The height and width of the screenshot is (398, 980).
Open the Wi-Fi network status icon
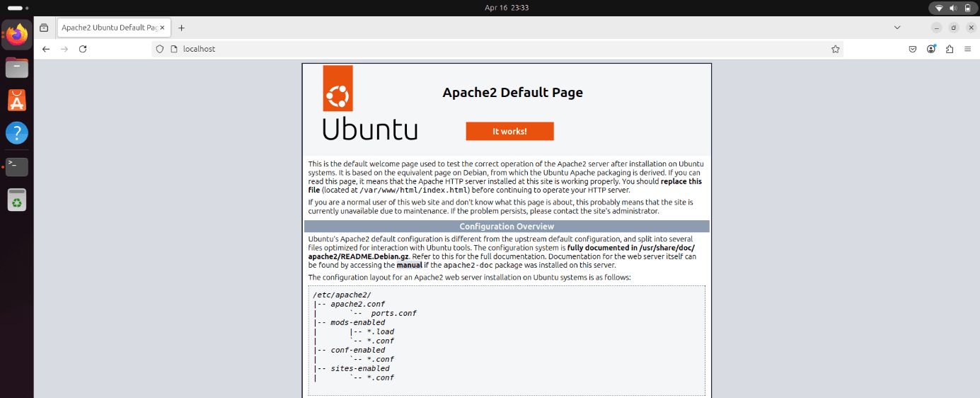click(939, 8)
